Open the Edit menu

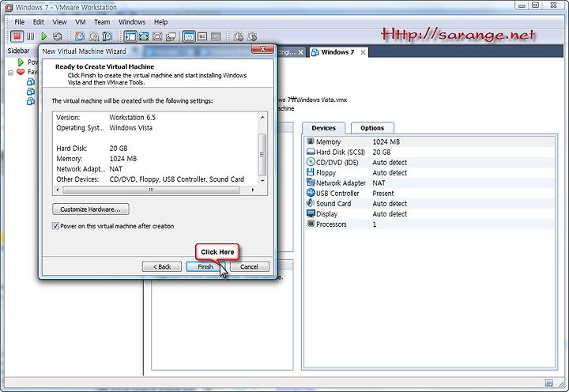pyautogui.click(x=39, y=22)
